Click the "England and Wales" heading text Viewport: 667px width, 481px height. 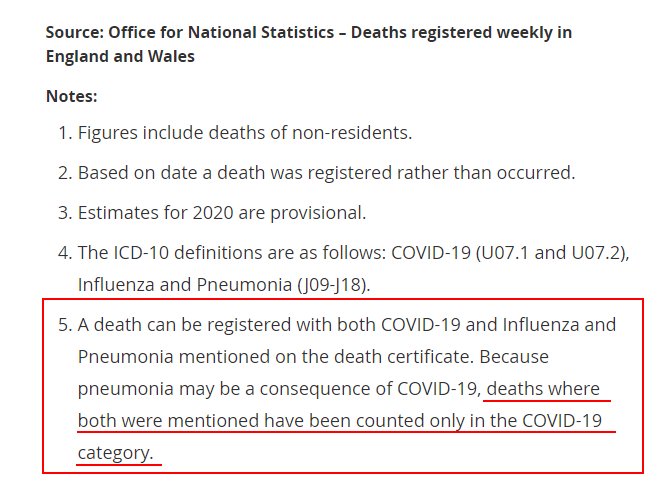tap(120, 56)
